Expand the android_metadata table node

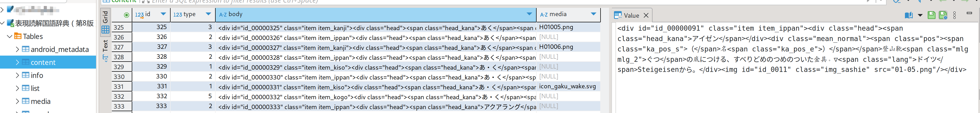(x=17, y=49)
